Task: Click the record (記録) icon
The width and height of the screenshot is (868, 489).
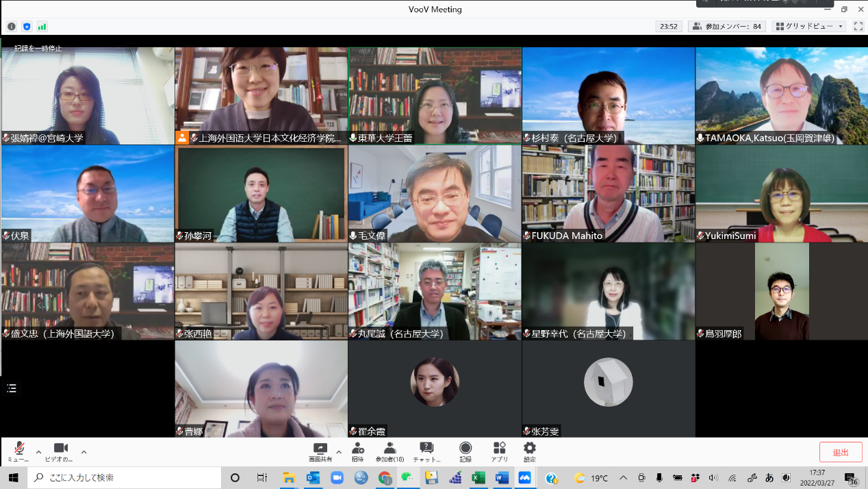Action: click(465, 451)
